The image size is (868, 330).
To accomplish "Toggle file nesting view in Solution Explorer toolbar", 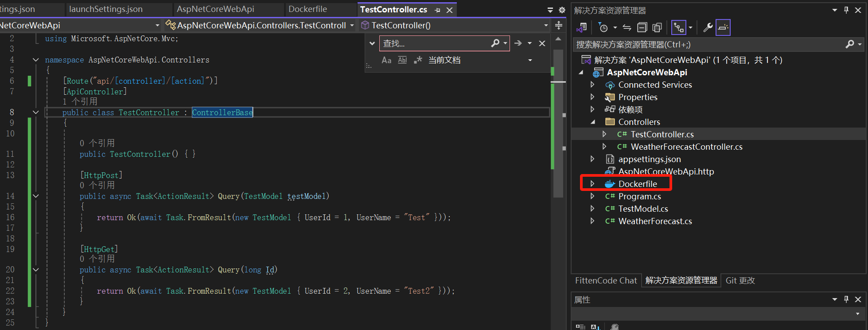I will (678, 27).
